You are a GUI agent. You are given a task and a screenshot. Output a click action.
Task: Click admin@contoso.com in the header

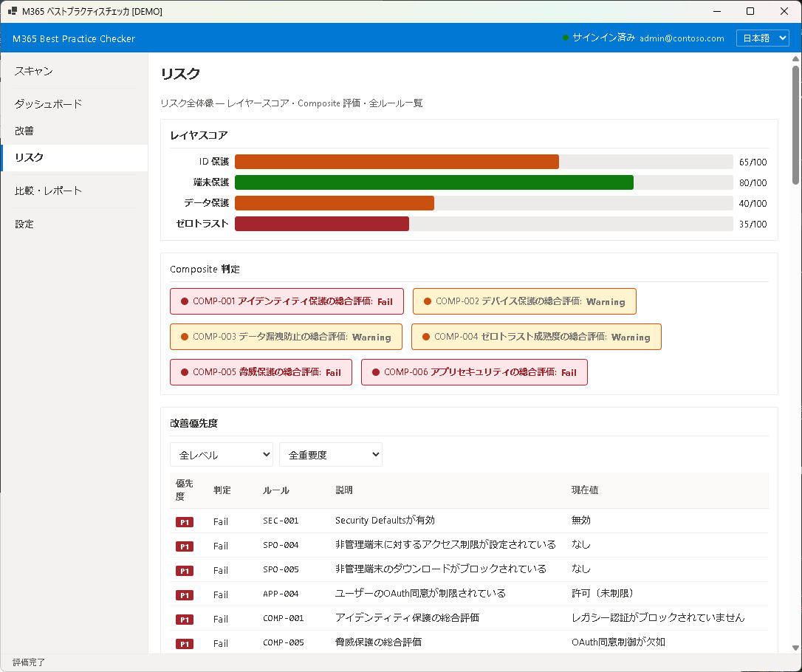pos(680,38)
